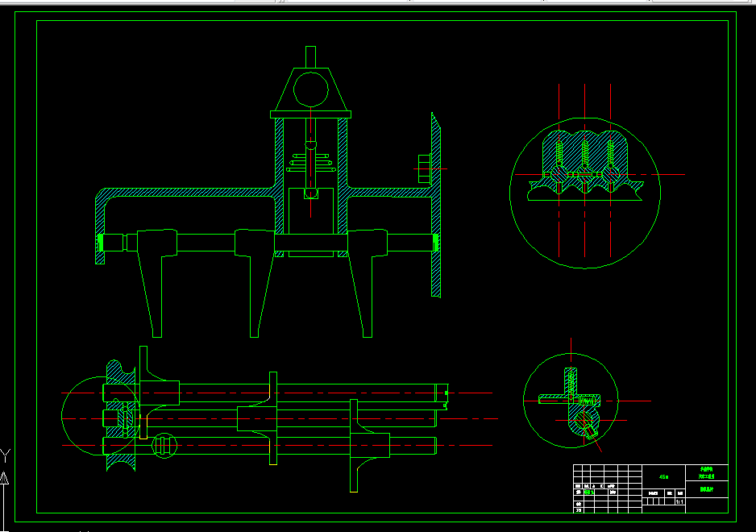This screenshot has width=756, height=532.
Task: Pick the hatched right vertical wall section
Action: [436, 205]
